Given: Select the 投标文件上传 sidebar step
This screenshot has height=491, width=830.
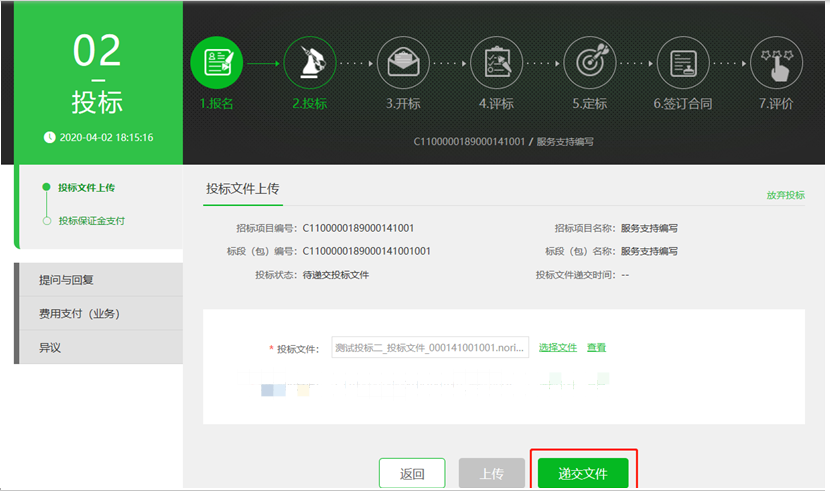Looking at the screenshot, I should click(86, 187).
